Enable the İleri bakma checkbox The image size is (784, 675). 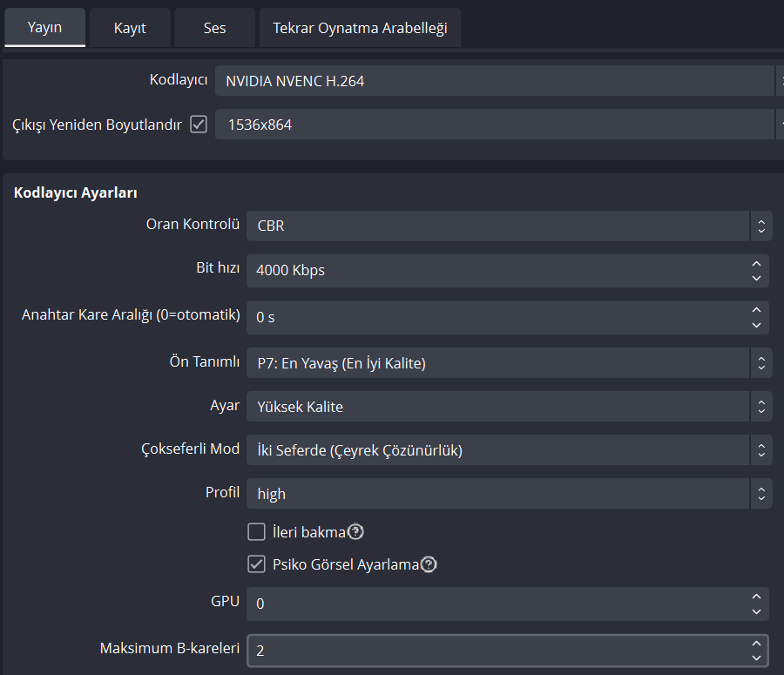click(x=256, y=532)
